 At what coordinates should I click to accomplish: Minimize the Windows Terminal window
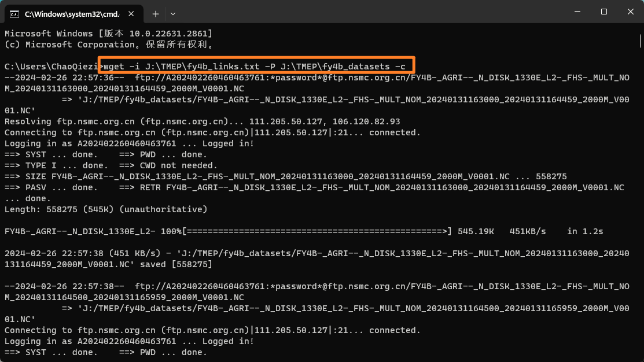577,12
